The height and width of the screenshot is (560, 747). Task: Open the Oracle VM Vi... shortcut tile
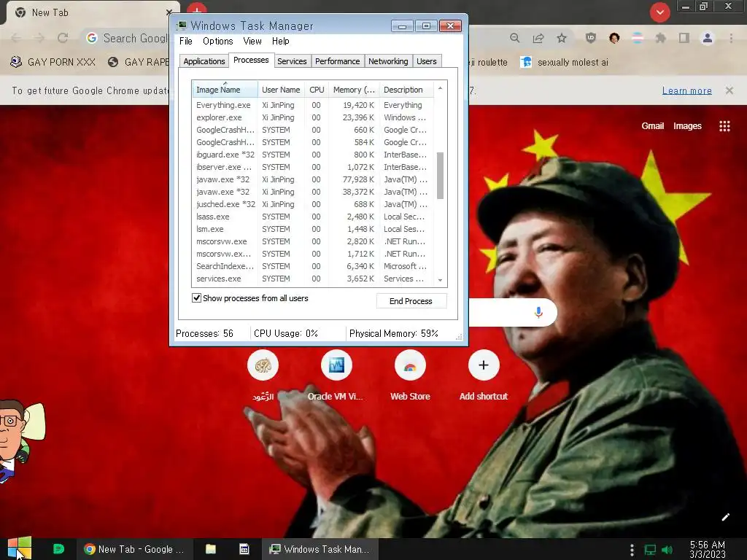tap(336, 376)
